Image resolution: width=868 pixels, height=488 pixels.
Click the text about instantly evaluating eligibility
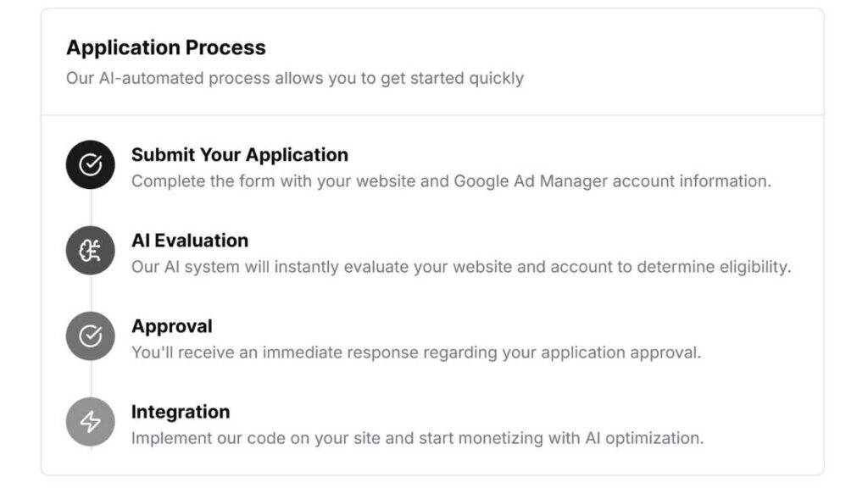pyautogui.click(x=461, y=267)
